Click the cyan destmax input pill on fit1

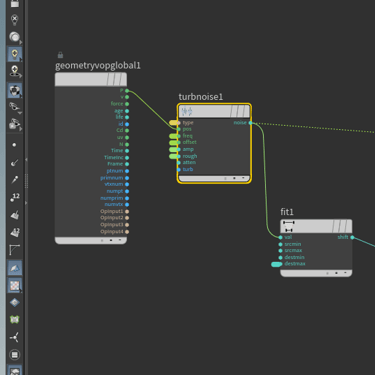(x=276, y=264)
